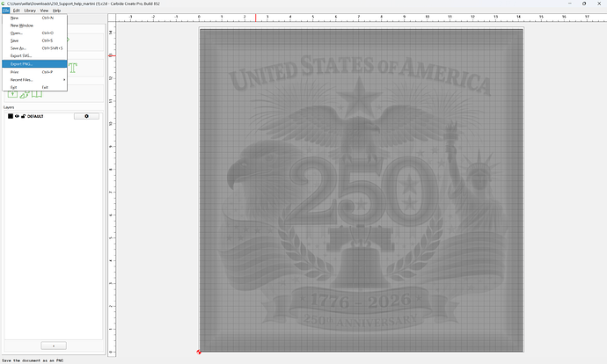The height and width of the screenshot is (364, 607).
Task: Choose New from the File menu
Action: (x=34, y=18)
